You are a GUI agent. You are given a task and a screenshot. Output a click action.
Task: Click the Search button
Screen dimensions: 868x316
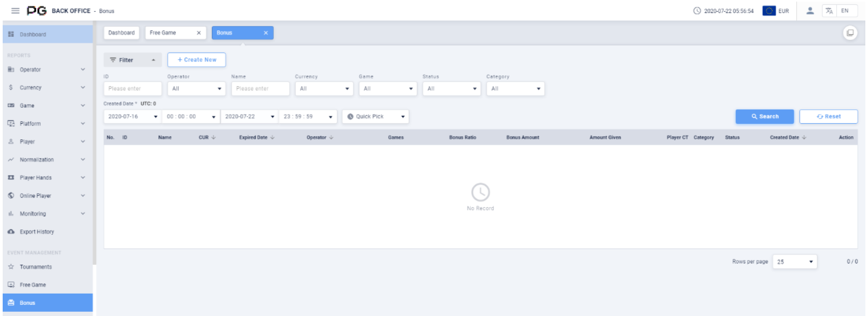tap(764, 117)
